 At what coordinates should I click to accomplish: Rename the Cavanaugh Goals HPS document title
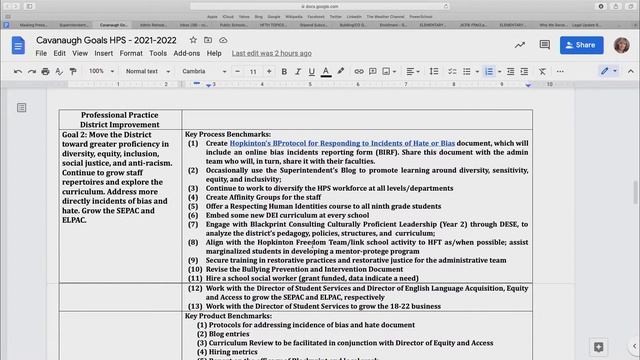click(106, 40)
